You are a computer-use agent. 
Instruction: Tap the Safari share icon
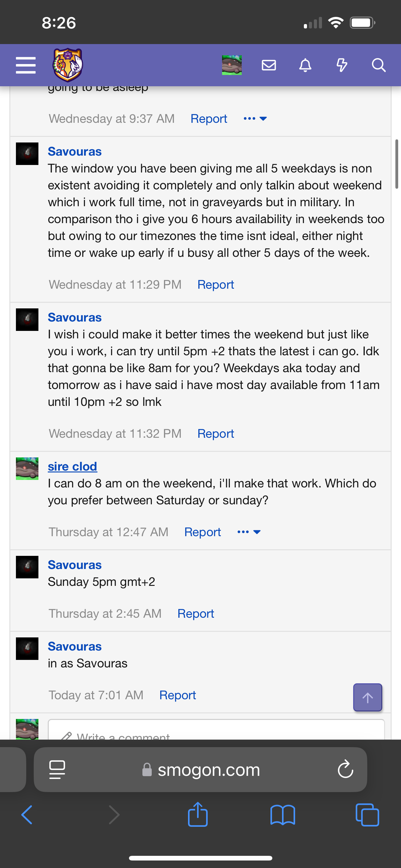click(198, 815)
